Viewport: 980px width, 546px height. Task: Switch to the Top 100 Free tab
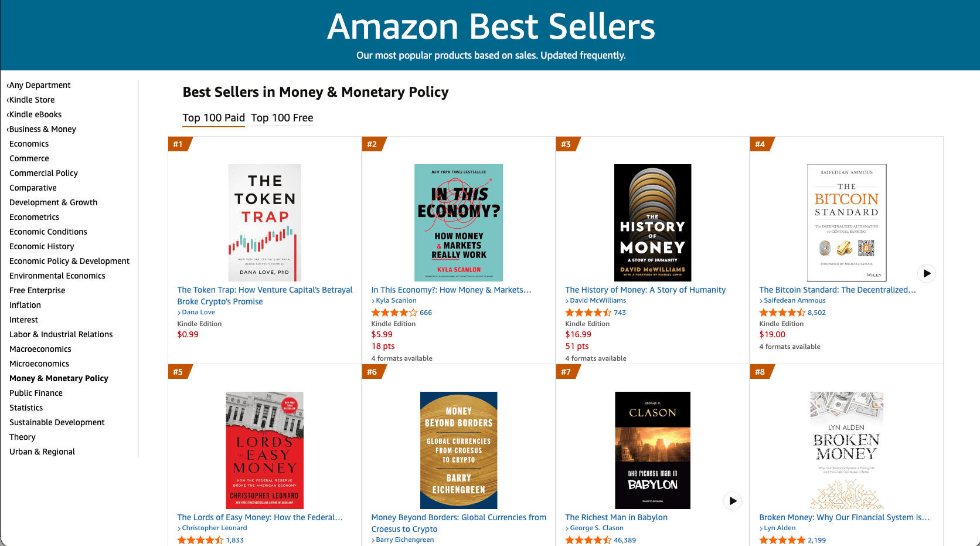[282, 118]
